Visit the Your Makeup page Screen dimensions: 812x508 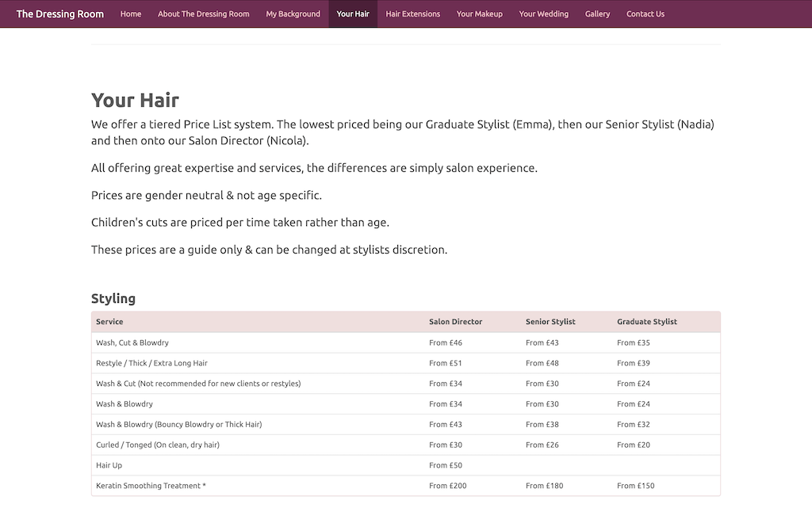[x=479, y=13]
